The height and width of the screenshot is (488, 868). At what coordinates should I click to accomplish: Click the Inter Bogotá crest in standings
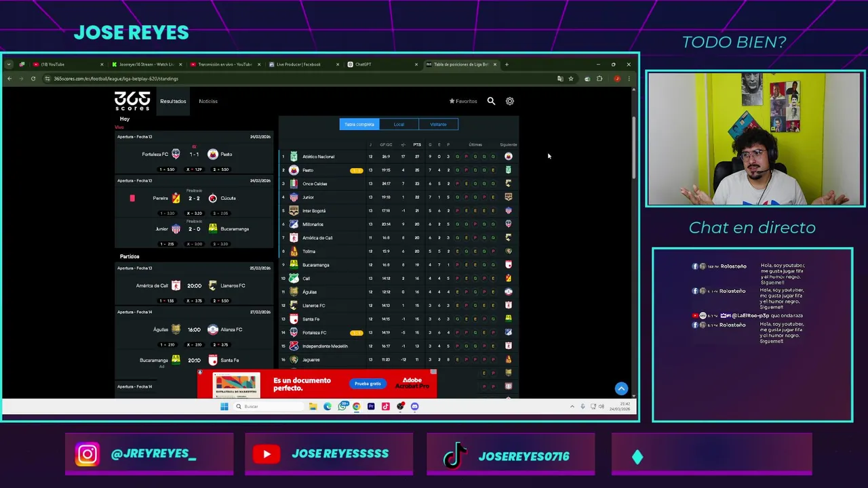pos(294,211)
